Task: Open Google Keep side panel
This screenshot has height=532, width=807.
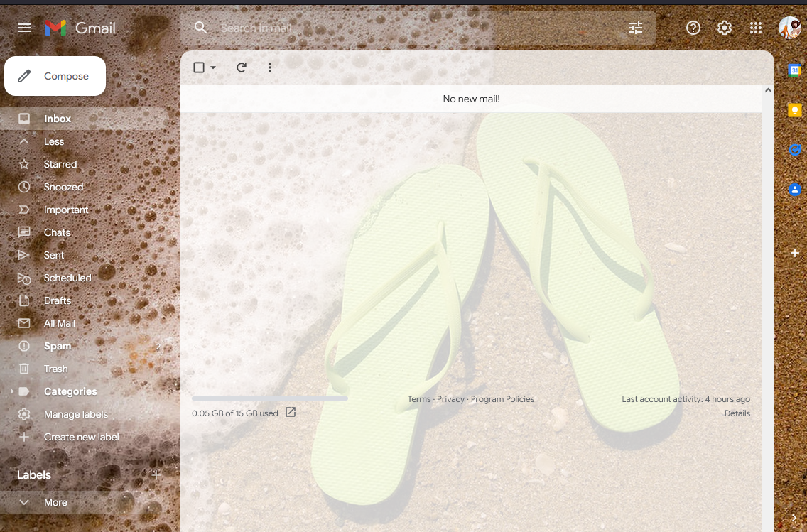Action: (795, 110)
